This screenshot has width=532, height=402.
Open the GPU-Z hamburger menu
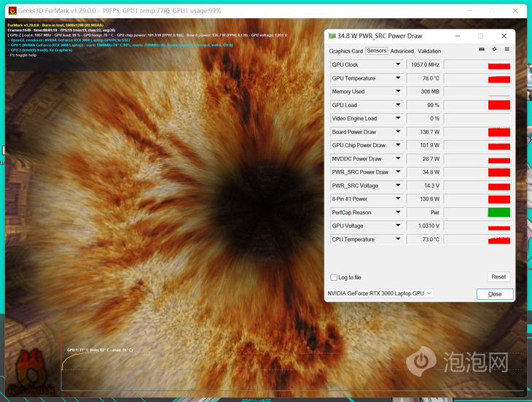coord(506,50)
